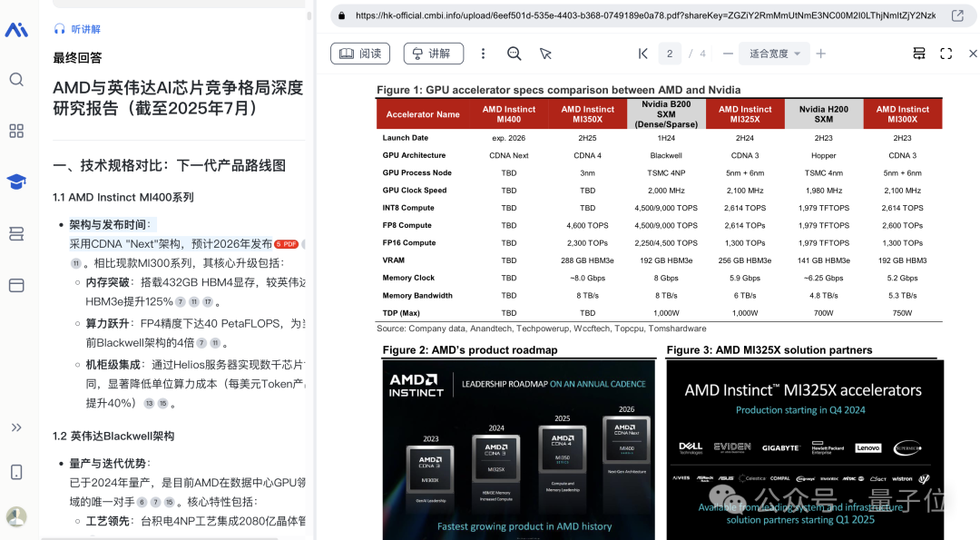980x540 pixels.
Task: Open PDF URL in external window
Action: [x=957, y=15]
